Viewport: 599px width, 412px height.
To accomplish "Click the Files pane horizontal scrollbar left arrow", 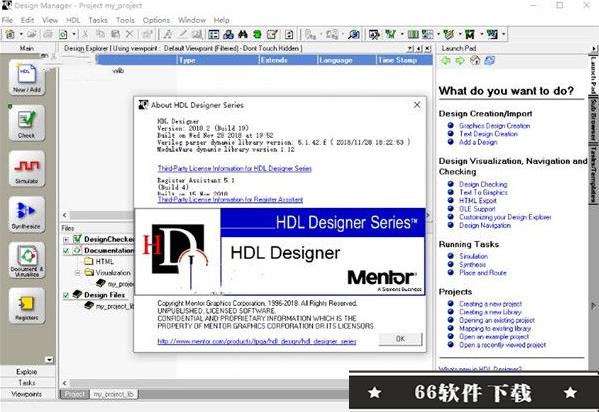I will point(65,383).
